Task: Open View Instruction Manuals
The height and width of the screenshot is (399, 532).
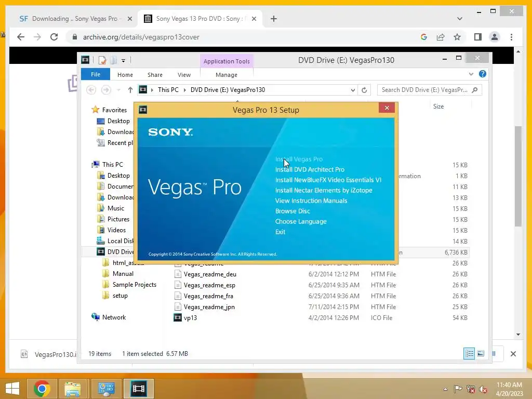Action: coord(311,201)
